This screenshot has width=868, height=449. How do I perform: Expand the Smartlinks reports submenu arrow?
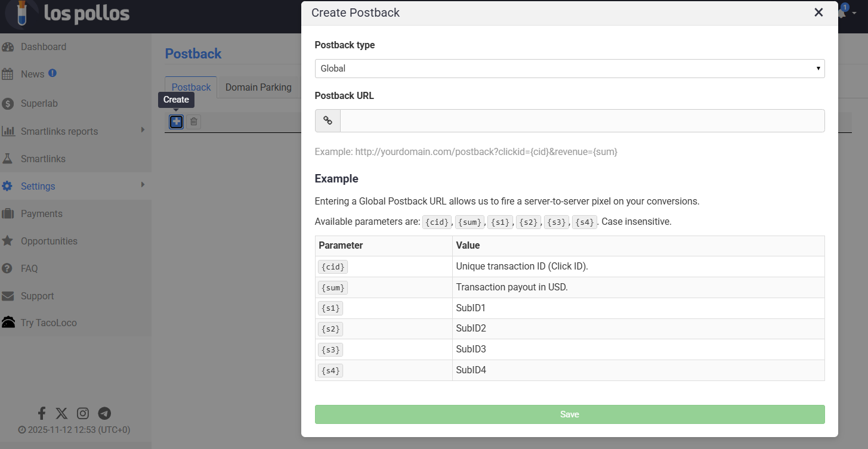(143, 130)
